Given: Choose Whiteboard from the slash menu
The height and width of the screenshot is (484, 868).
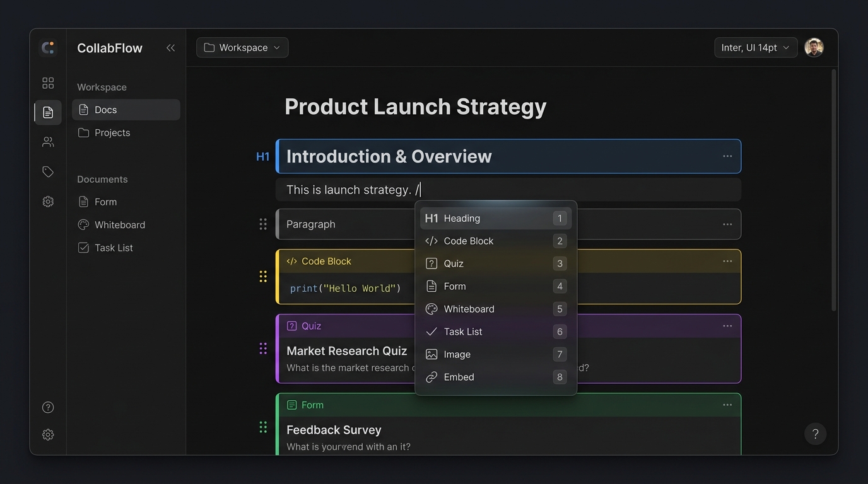Looking at the screenshot, I should point(496,309).
